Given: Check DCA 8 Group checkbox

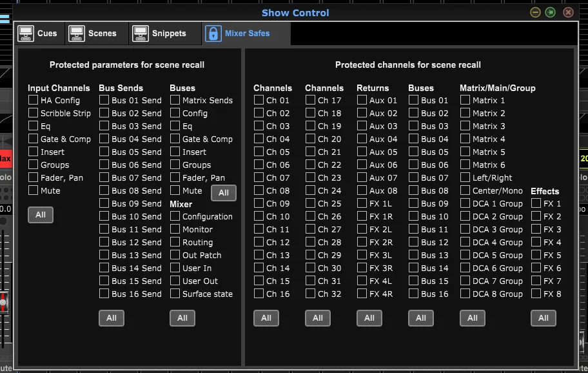Looking at the screenshot, I should 465,294.
